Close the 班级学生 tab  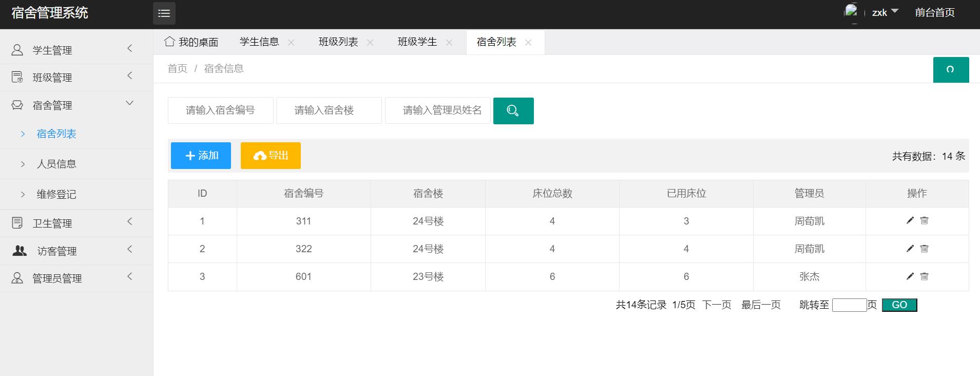(449, 43)
